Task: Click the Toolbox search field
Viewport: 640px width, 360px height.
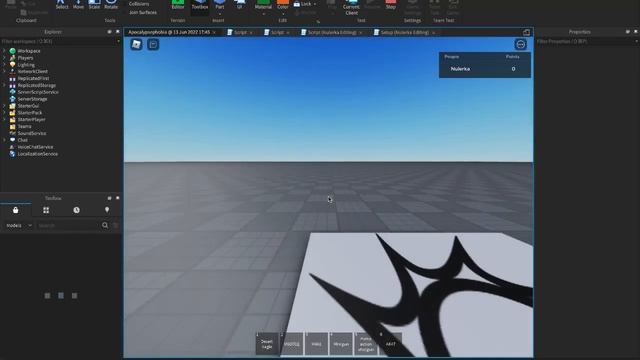Action: pos(68,225)
